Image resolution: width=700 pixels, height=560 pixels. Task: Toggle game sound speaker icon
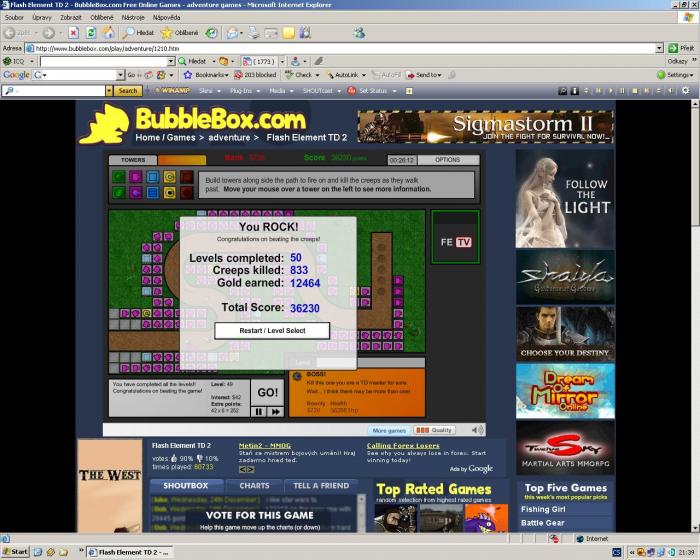tap(477, 430)
